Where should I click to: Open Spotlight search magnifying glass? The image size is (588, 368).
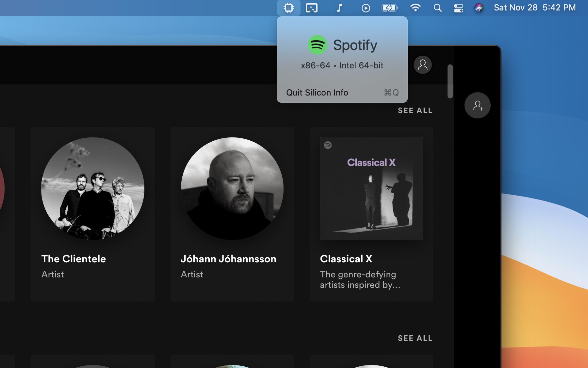[x=437, y=8]
